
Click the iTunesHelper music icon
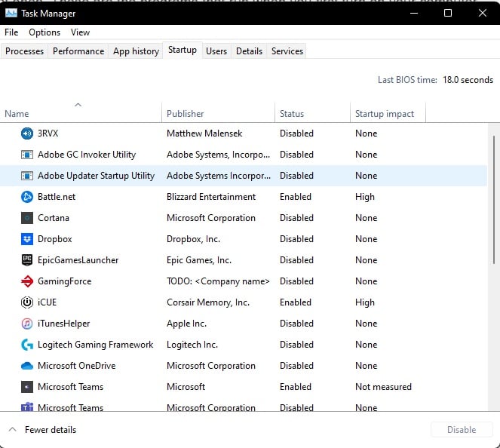coord(27,324)
